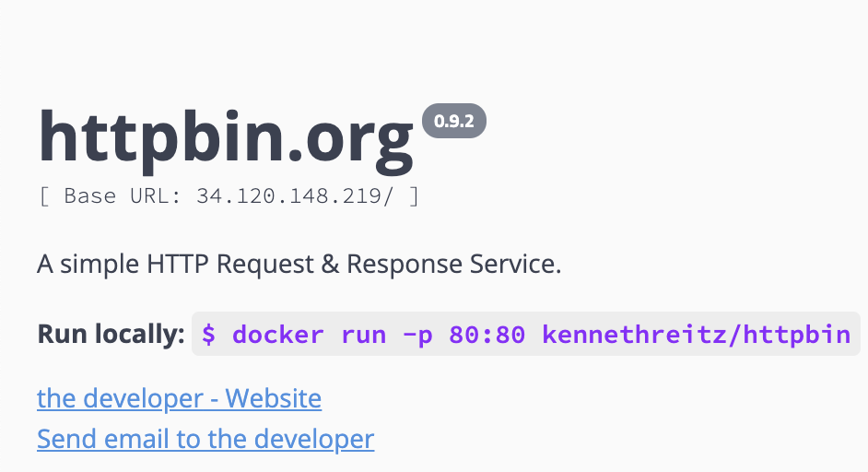Screen dimensions: 868x472
Task: Click the closing bracket after Base URL
Action: coord(414,197)
